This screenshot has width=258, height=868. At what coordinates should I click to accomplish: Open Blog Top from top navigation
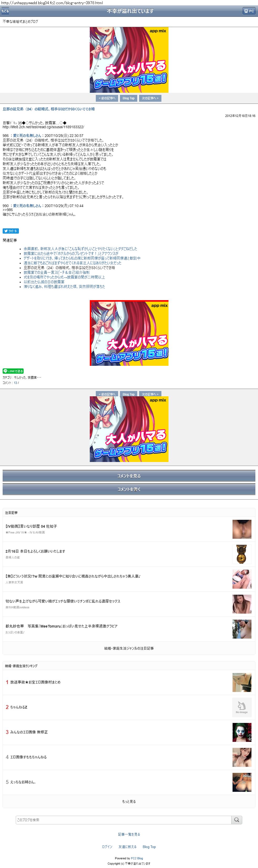click(129, 98)
